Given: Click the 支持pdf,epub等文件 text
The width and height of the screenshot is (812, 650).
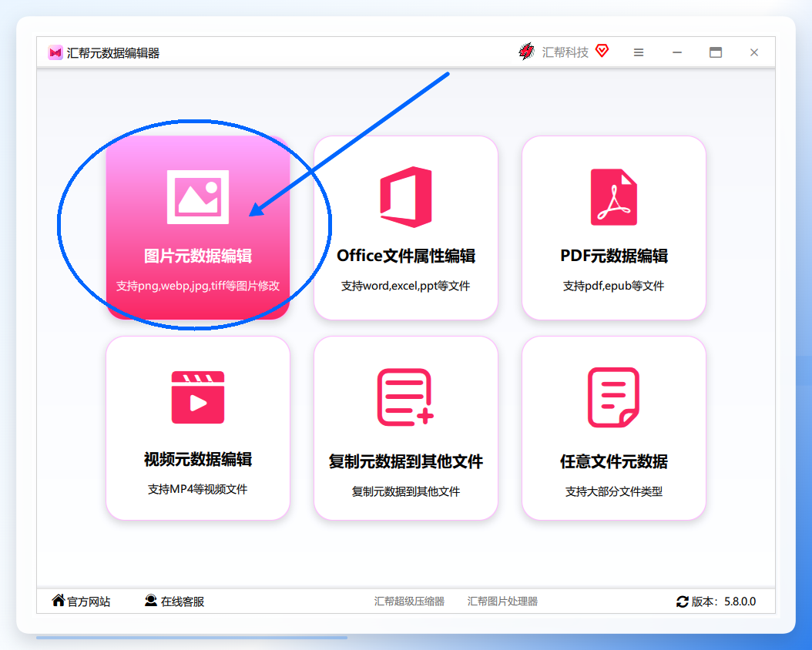Looking at the screenshot, I should [x=614, y=286].
